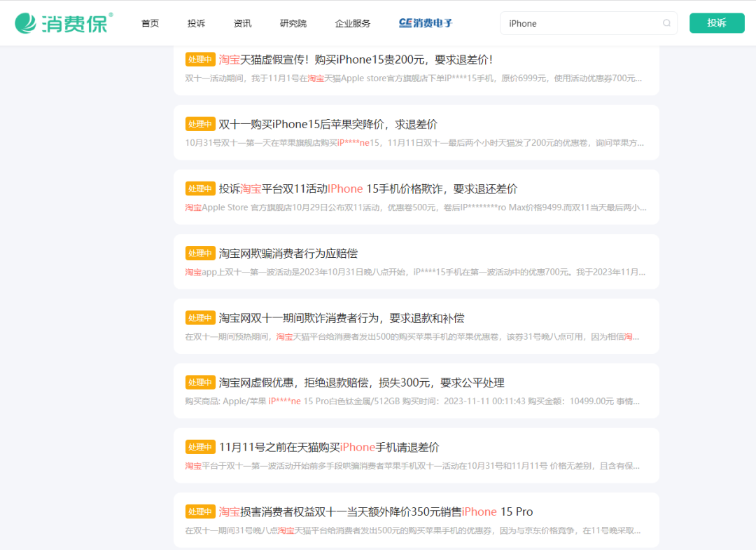
Task: Click summary starting 淘宝app上双十一第一波活动
Action: 415,273
